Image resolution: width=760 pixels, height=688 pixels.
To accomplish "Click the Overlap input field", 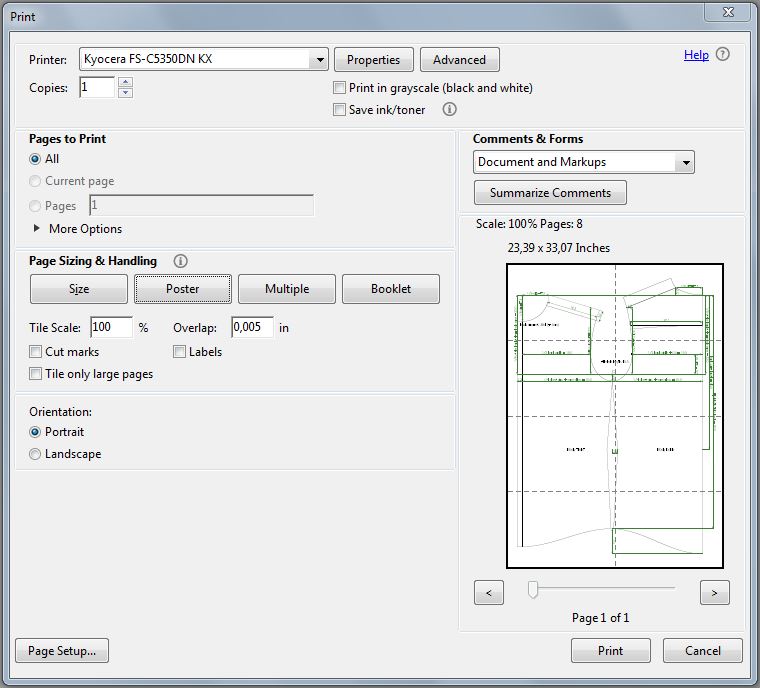I will (252, 327).
